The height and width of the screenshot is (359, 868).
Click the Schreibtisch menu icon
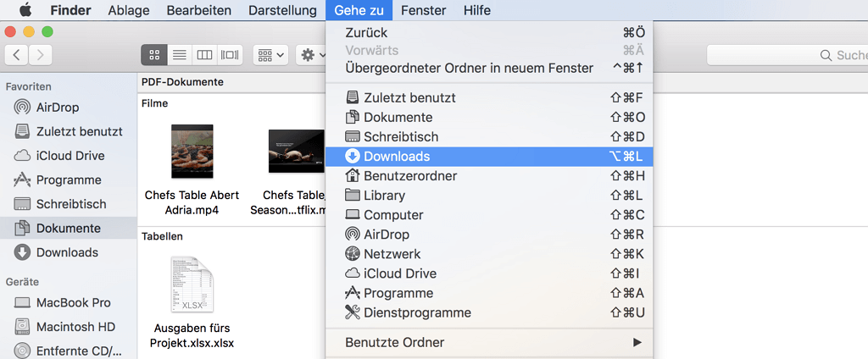click(x=352, y=136)
